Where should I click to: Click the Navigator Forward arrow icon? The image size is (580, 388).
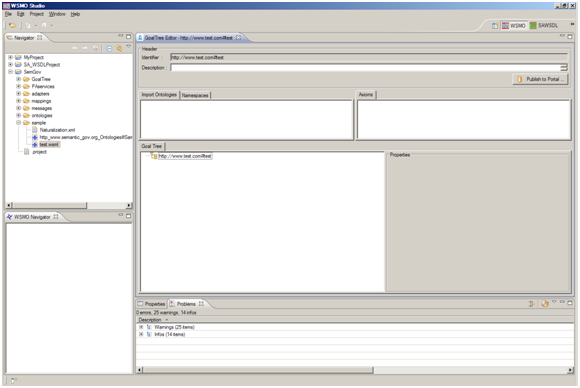tap(85, 48)
